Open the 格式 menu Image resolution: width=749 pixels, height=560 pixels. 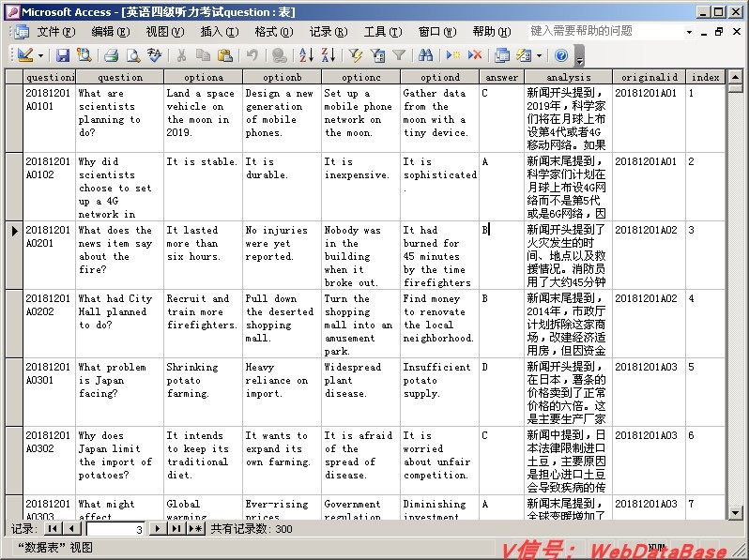(274, 32)
